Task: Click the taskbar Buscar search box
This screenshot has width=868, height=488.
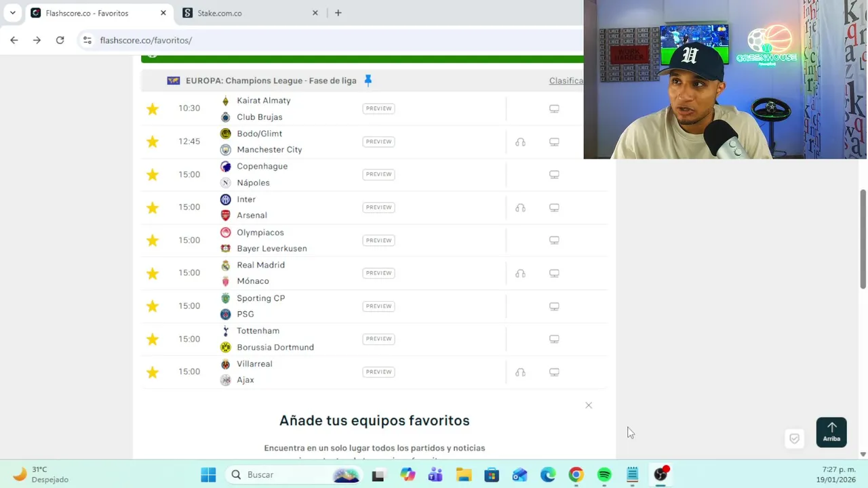Action: coord(294,474)
